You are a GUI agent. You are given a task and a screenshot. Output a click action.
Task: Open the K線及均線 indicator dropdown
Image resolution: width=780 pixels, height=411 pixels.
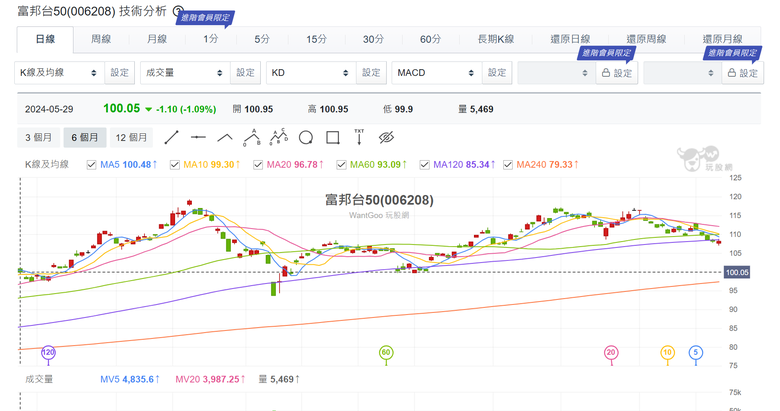pyautogui.click(x=59, y=73)
